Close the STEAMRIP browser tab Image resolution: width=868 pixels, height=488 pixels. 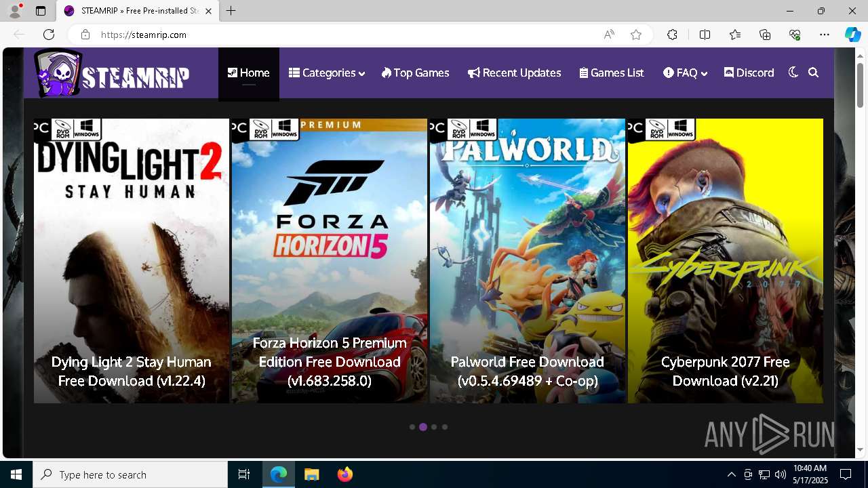pos(209,11)
